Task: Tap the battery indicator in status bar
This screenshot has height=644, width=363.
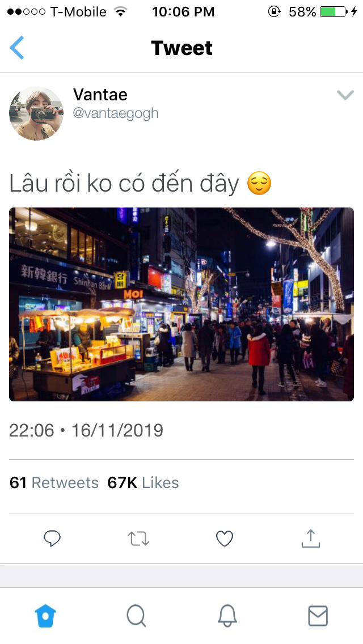Action: (334, 11)
